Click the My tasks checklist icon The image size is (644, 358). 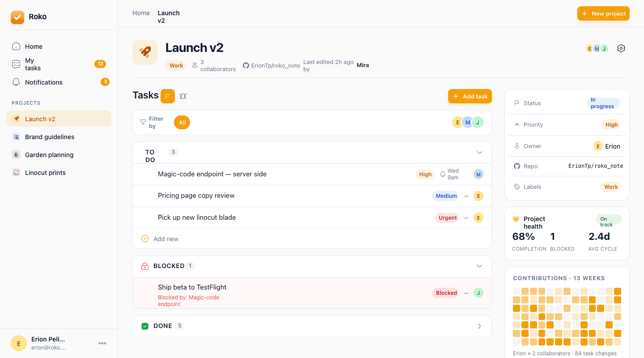pos(16,64)
